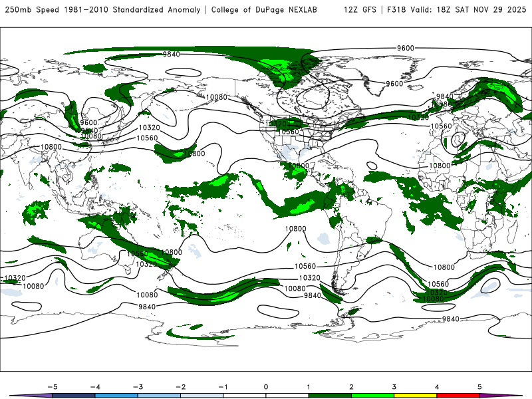
Task: Click the '10320' contour label east of Japan
Action: [x=149, y=128]
